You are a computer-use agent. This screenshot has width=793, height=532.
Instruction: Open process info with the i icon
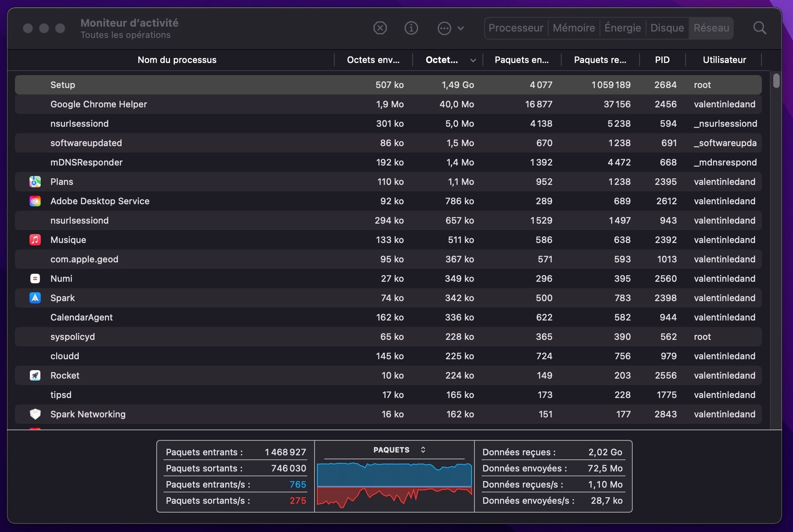(x=411, y=28)
